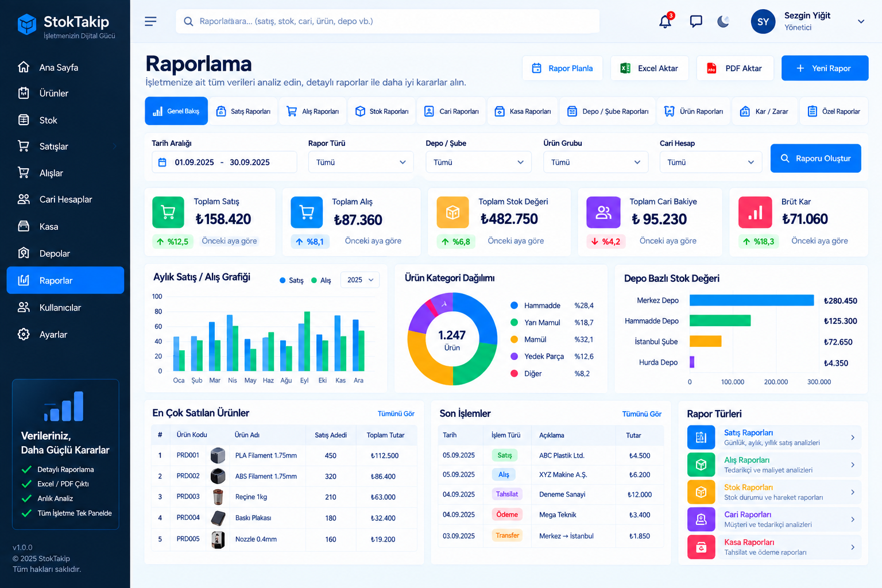The height and width of the screenshot is (588, 882).
Task: Click the Kasa Raporları red type icon
Action: 701,547
